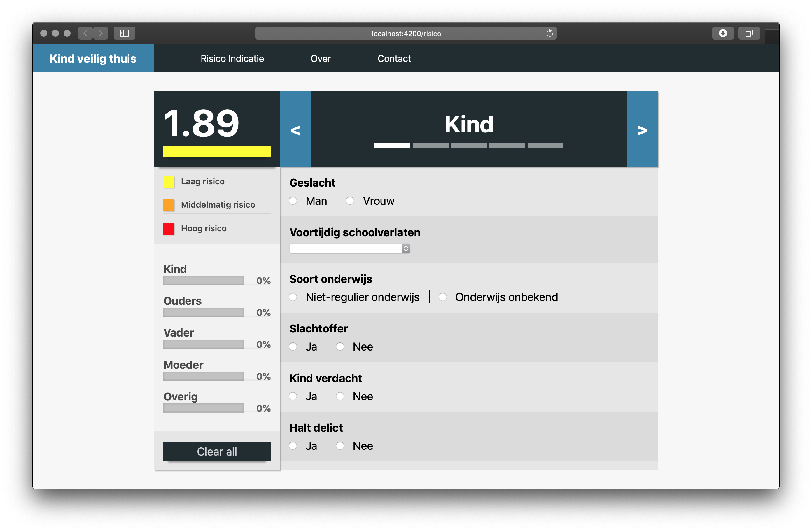Toggle the browser sidebar icon
The width and height of the screenshot is (812, 532).
click(x=125, y=33)
